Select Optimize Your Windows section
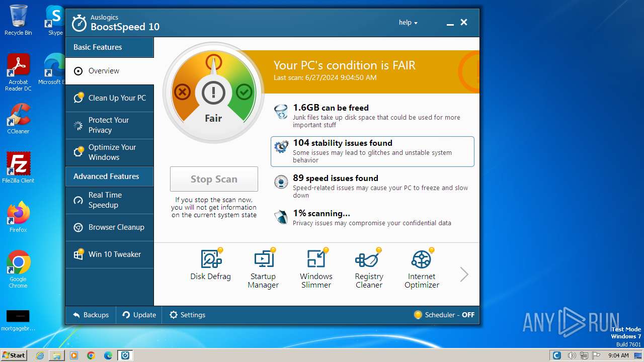 pos(110,152)
